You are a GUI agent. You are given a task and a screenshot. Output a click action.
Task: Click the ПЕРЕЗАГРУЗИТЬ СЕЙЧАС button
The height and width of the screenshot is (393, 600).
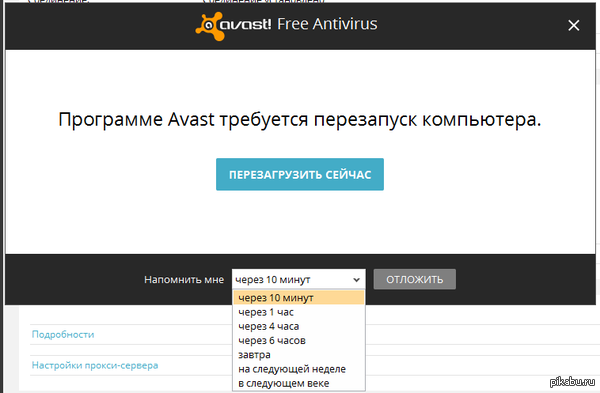pos(300,174)
